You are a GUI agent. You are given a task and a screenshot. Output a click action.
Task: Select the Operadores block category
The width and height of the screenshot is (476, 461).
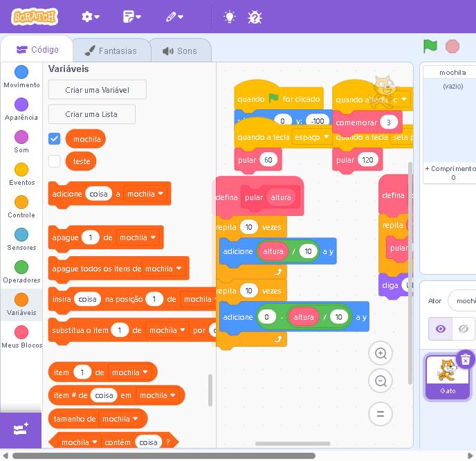[x=21, y=272]
